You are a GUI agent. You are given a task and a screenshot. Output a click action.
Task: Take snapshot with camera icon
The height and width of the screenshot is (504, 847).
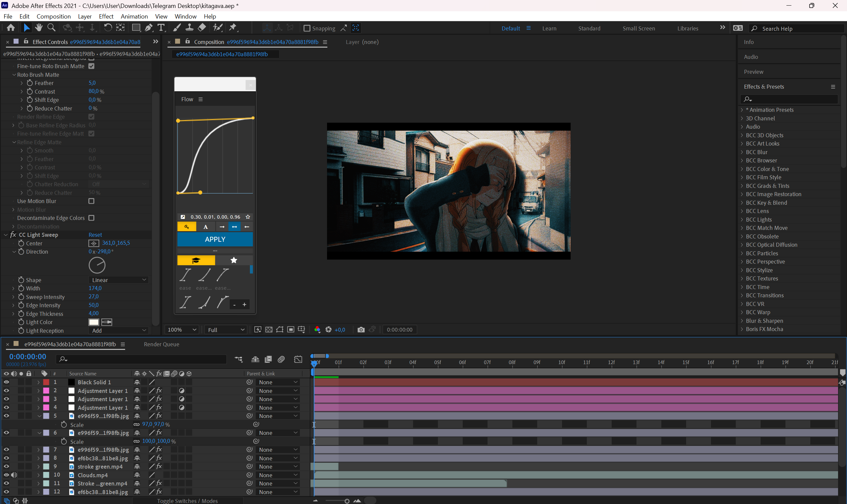(361, 329)
